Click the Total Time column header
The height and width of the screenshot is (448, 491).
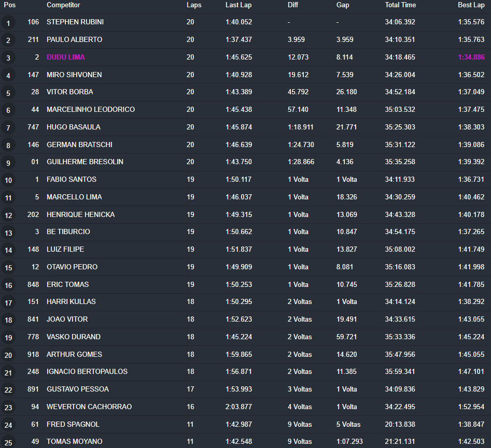point(400,5)
